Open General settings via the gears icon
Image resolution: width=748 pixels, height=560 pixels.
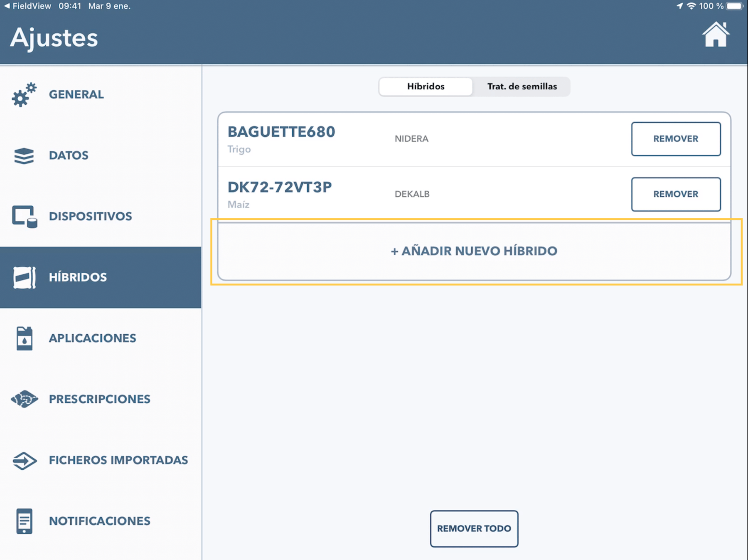pyautogui.click(x=24, y=94)
